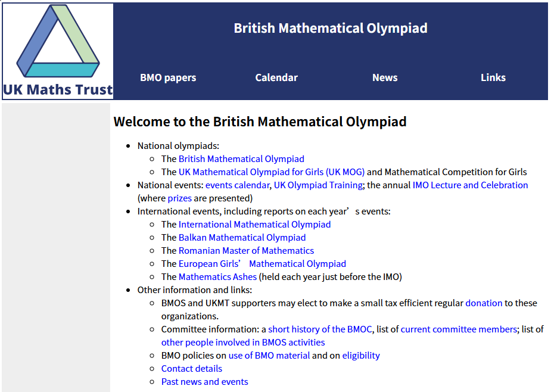Open the Calendar menu item
This screenshot has width=551, height=392.
click(x=276, y=77)
